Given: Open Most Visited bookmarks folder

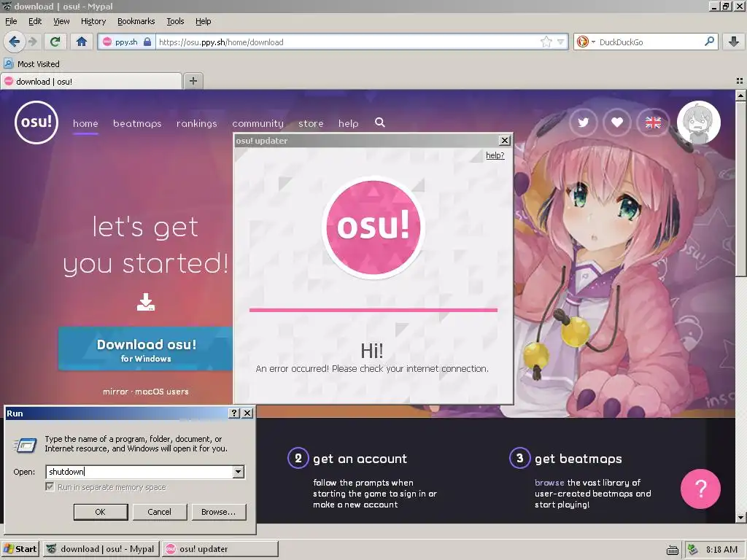Looking at the screenshot, I should [x=31, y=64].
